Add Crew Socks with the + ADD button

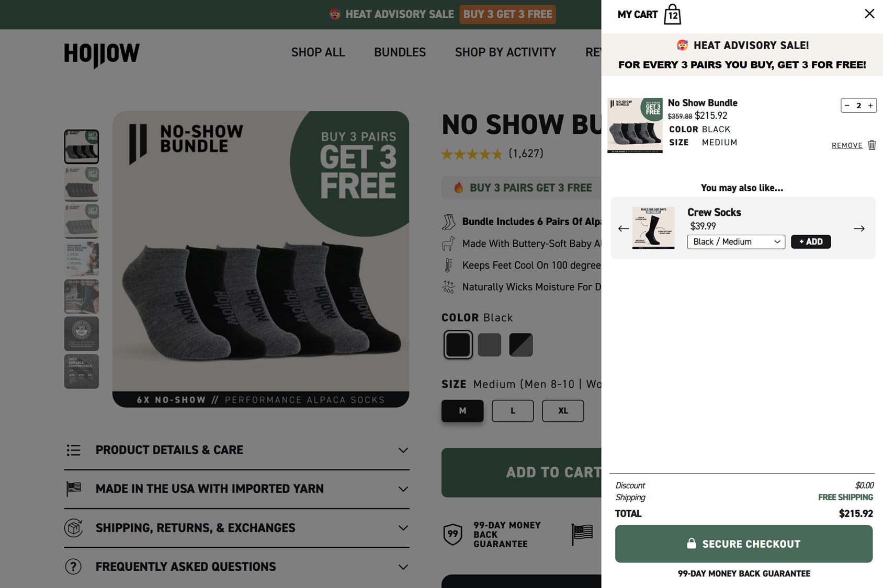point(811,241)
